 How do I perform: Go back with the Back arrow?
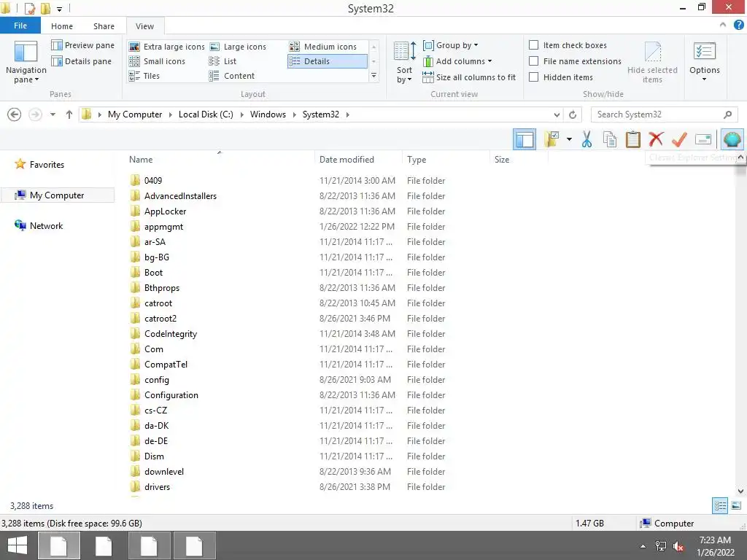[15, 114]
